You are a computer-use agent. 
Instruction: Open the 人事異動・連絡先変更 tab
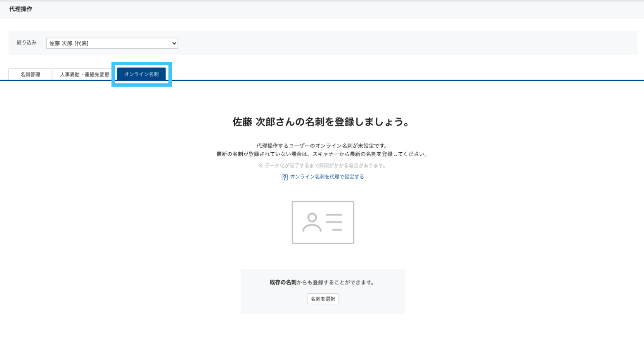pos(85,74)
